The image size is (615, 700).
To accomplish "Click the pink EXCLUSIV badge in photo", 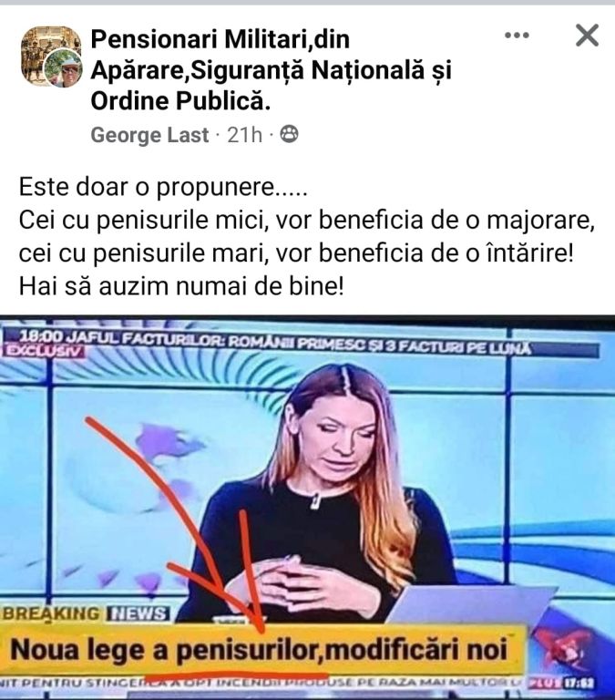I will [44, 351].
